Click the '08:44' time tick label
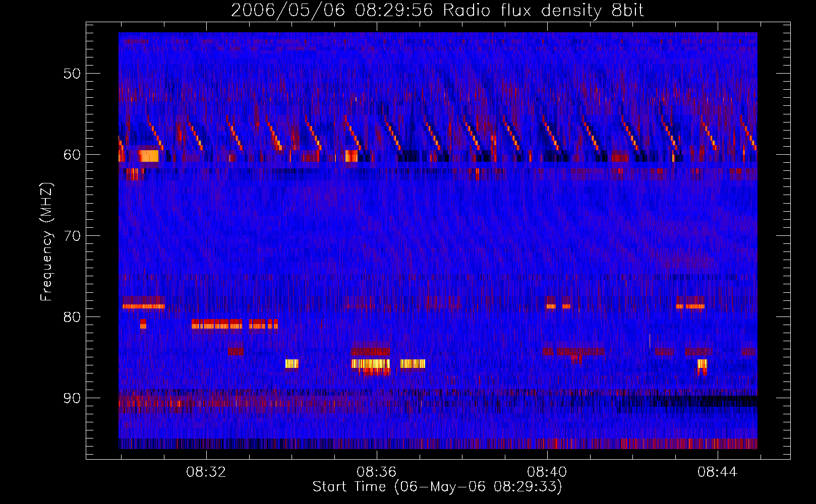Image resolution: width=816 pixels, height=504 pixels. [718, 472]
